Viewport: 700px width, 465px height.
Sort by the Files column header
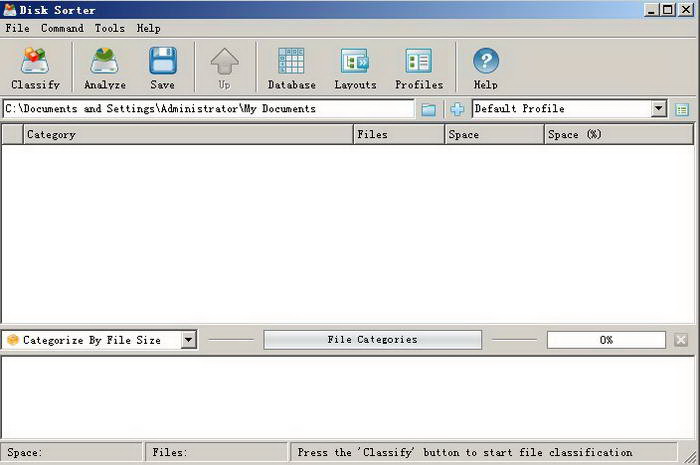click(399, 134)
